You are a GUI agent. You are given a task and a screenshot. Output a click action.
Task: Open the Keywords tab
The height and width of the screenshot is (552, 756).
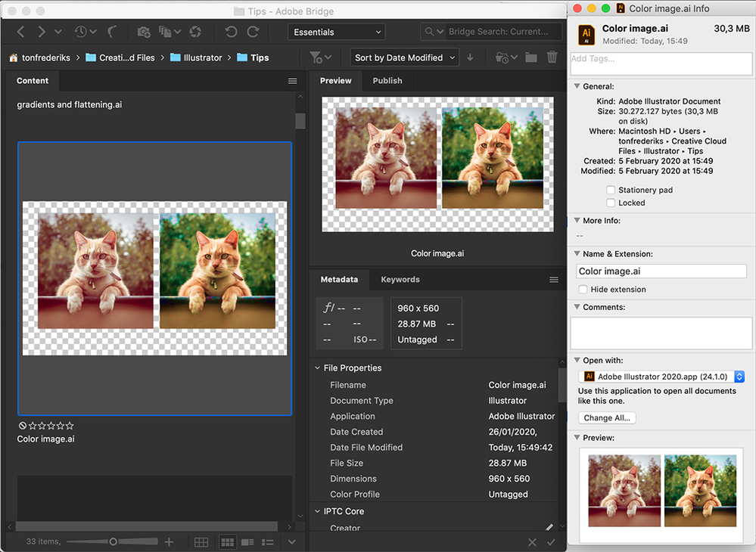(x=400, y=279)
